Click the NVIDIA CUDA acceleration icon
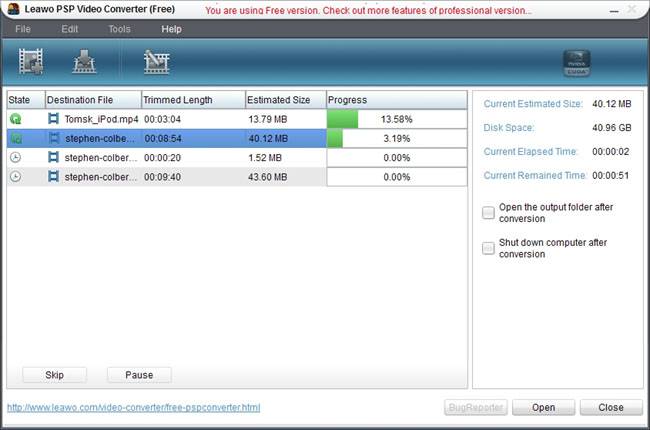650x430 pixels. [577, 63]
